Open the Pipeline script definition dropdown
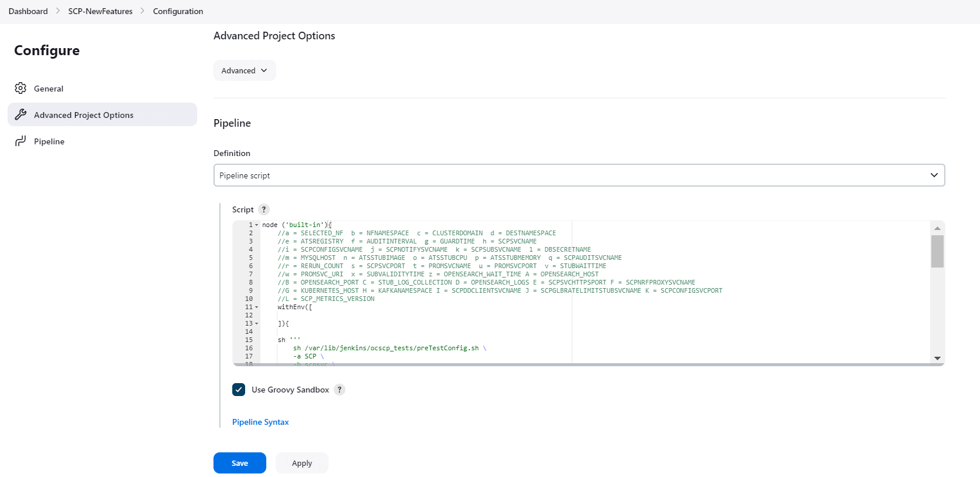 (579, 175)
